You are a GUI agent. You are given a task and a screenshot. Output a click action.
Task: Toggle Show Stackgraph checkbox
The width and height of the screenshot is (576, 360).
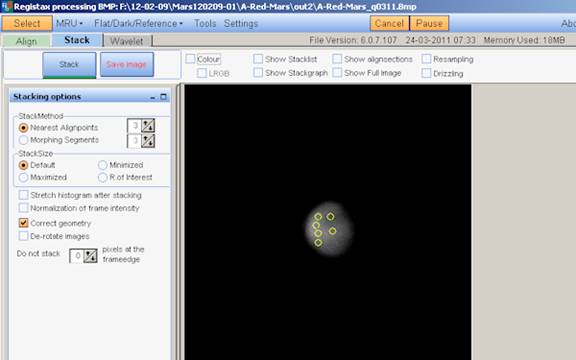pos(258,73)
